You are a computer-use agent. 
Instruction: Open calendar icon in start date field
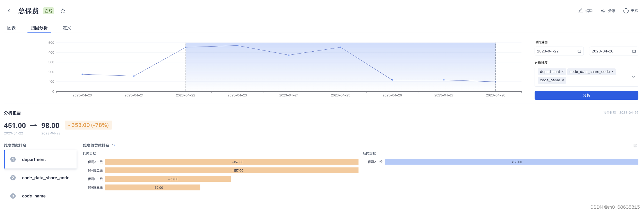click(579, 51)
